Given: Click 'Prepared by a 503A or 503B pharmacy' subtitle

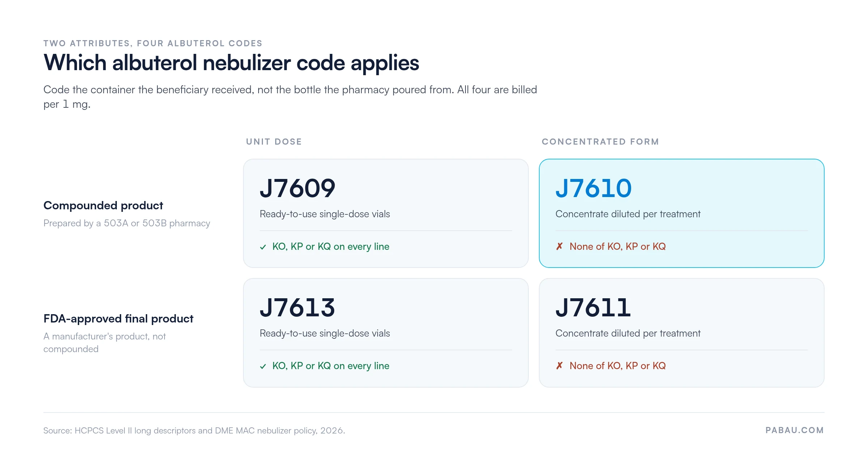Looking at the screenshot, I should click(127, 223).
